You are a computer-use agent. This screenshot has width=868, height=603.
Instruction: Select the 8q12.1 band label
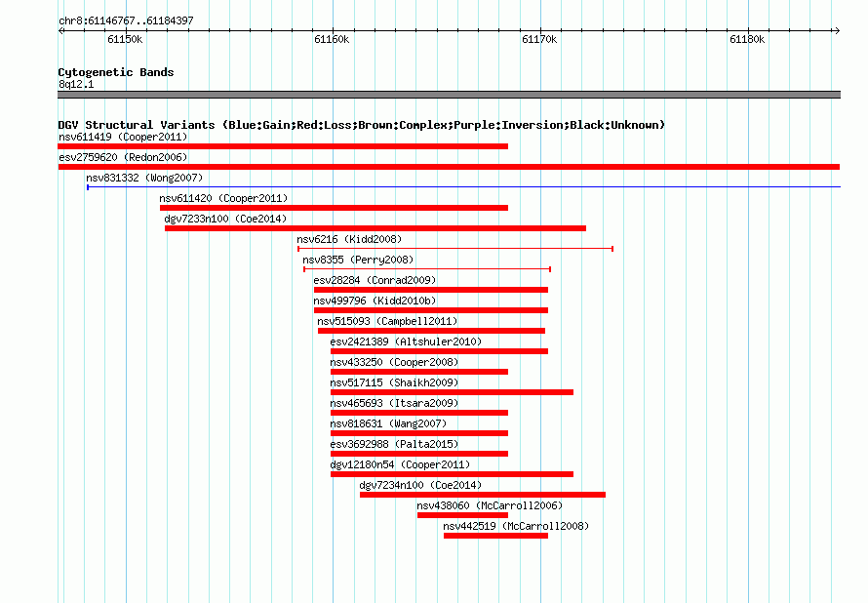coord(76,84)
